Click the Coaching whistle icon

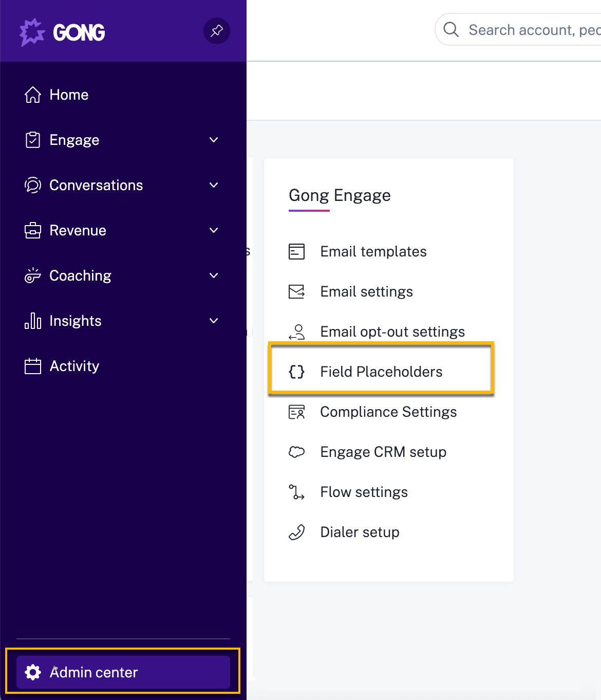pos(33,275)
